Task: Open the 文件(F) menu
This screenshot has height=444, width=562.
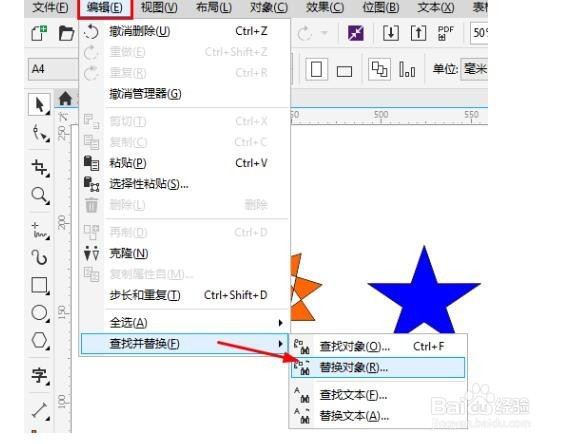Action: [x=50, y=7]
